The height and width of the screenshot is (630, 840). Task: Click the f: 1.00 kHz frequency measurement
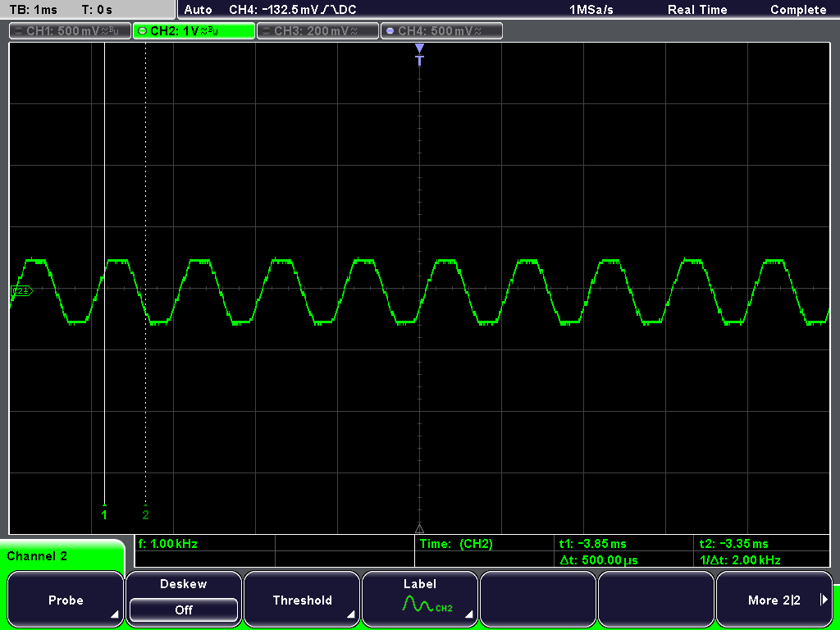click(167, 543)
